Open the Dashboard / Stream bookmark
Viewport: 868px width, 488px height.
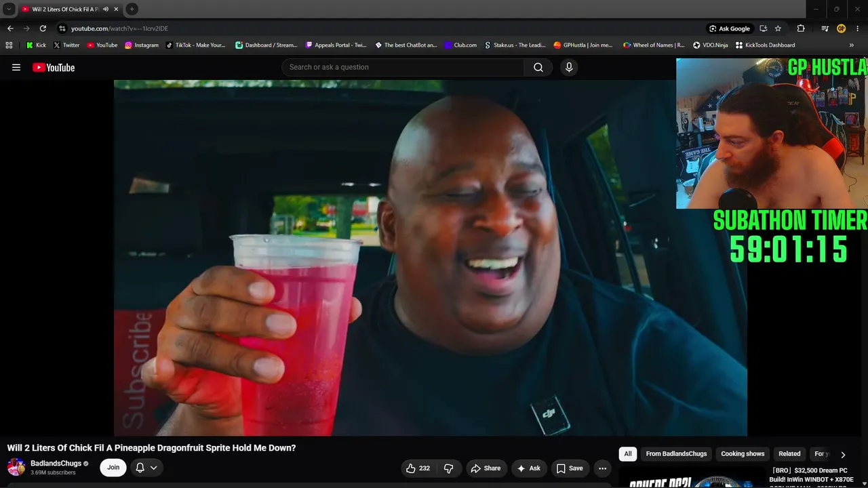[x=267, y=45]
